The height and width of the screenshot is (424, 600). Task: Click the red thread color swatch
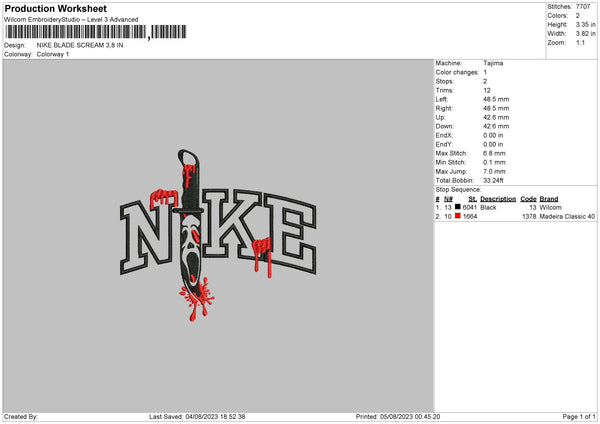pos(457,216)
